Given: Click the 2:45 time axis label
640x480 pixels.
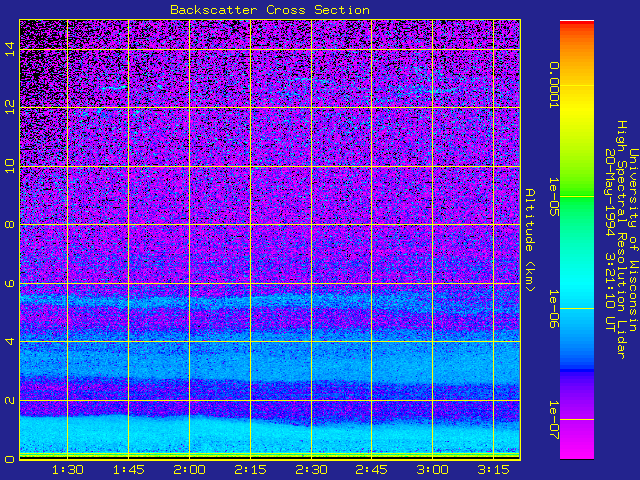Looking at the screenshot, I should point(371,470).
